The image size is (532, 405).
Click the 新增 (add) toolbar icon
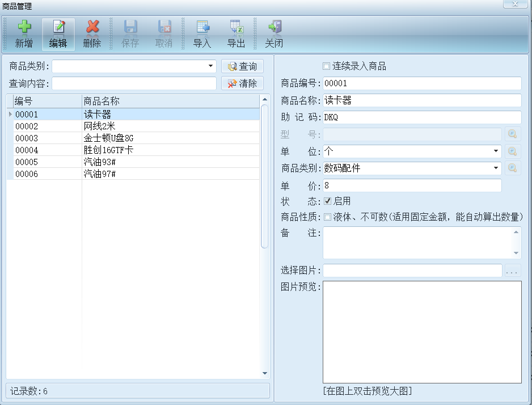[24, 34]
